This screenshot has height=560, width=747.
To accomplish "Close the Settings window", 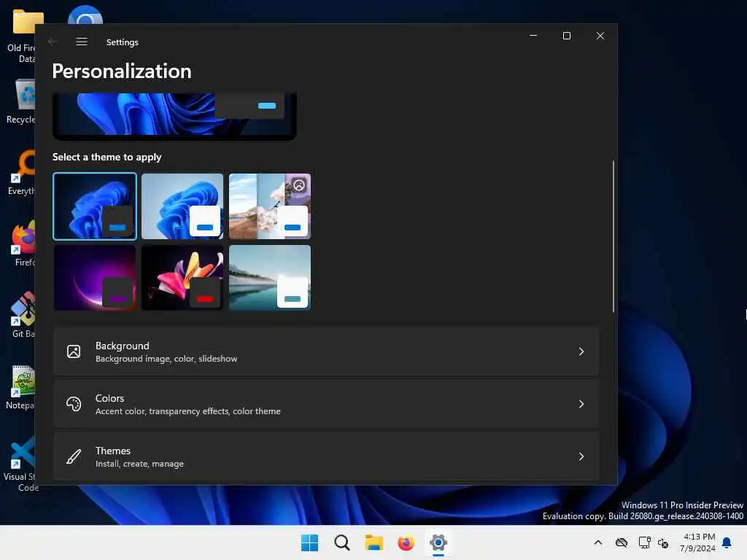I will (x=600, y=36).
